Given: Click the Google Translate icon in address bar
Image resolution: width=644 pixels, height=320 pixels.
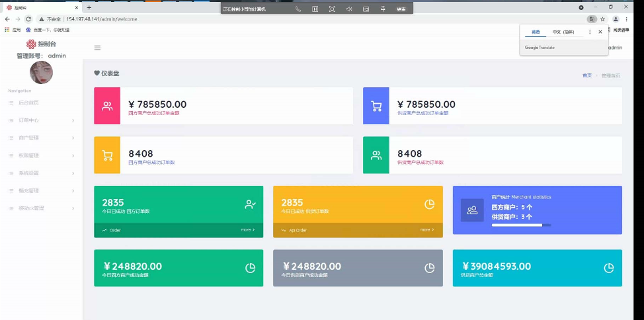Looking at the screenshot, I should click(x=591, y=19).
